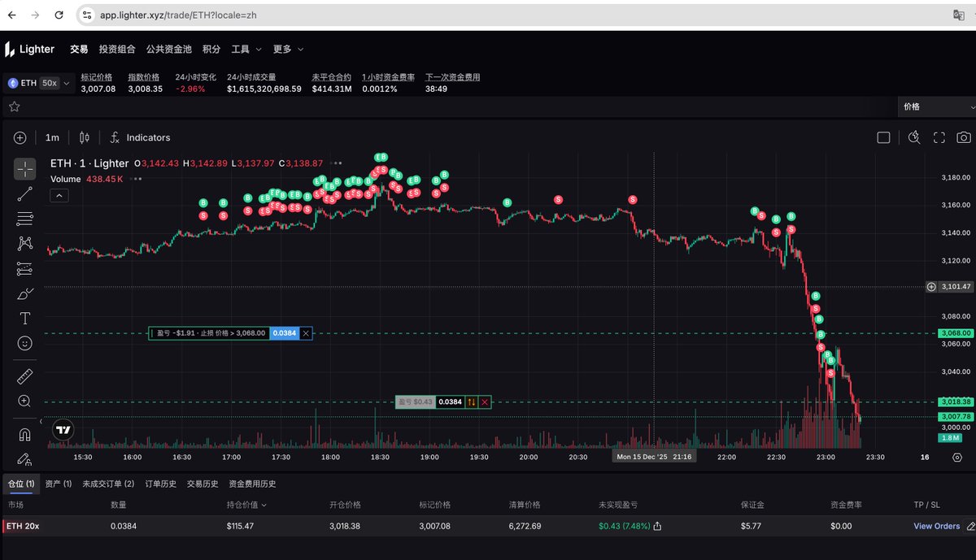This screenshot has height=560, width=976.
Task: Toggle magnet mode for drawings
Action: 25,435
